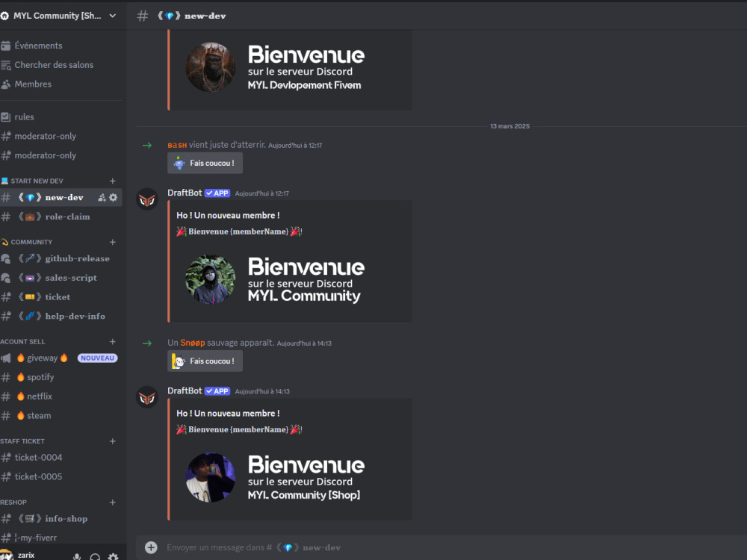The width and height of the screenshot is (747, 560).
Task: Add a channel to ACOUNT SELL
Action: (x=113, y=341)
